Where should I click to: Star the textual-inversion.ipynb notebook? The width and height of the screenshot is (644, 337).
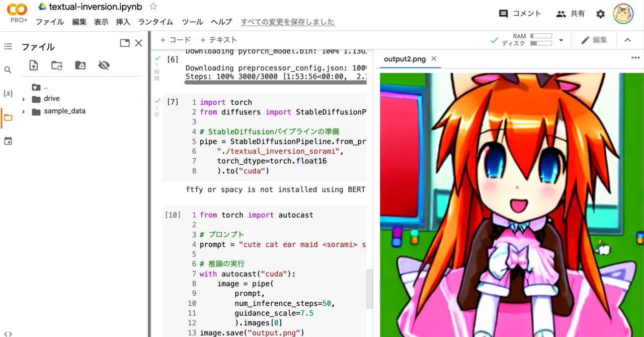153,7
